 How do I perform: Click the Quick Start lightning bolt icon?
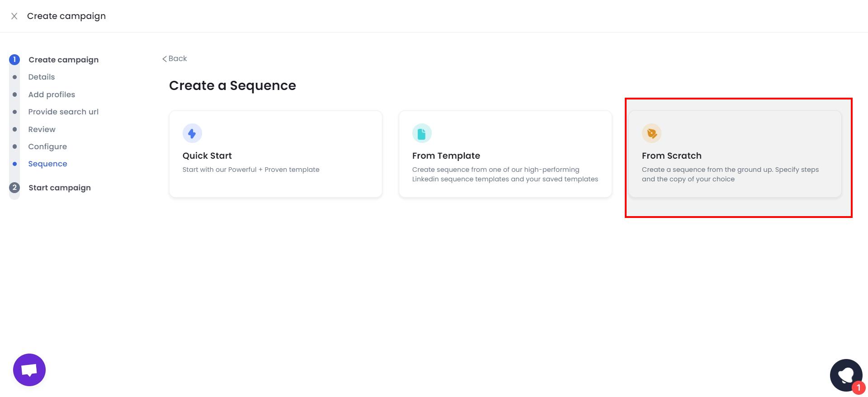[192, 133]
